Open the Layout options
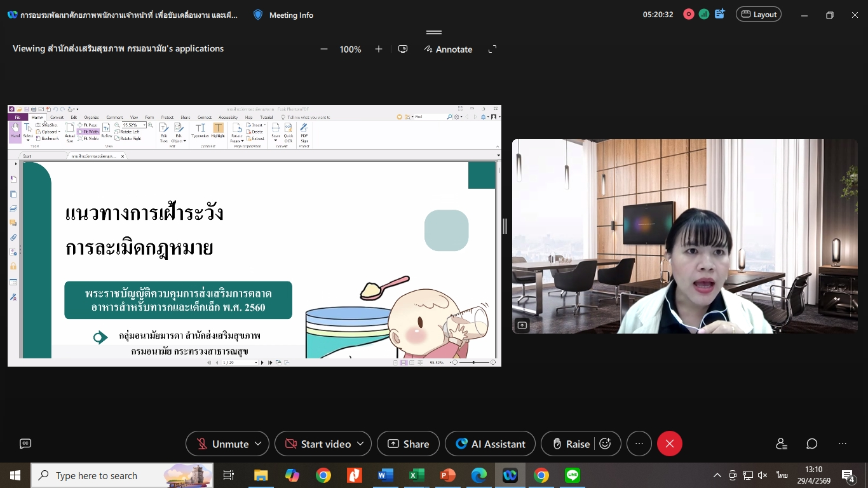 758,15
